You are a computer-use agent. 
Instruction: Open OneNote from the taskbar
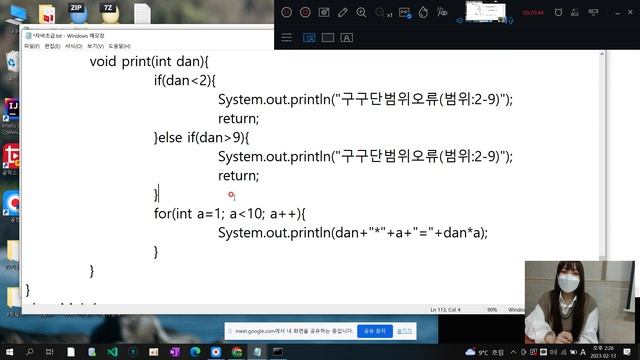pyautogui.click(x=175, y=351)
